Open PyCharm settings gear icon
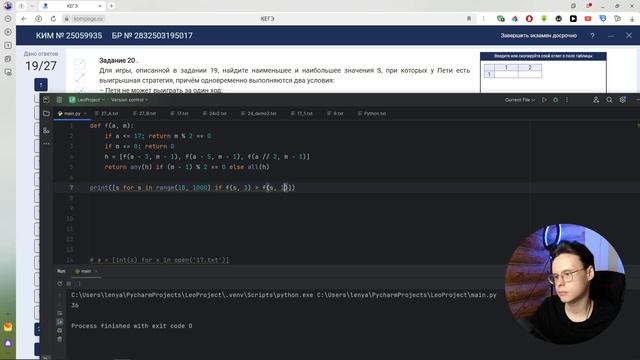Viewport: 640px width, 360px height. pos(622,100)
